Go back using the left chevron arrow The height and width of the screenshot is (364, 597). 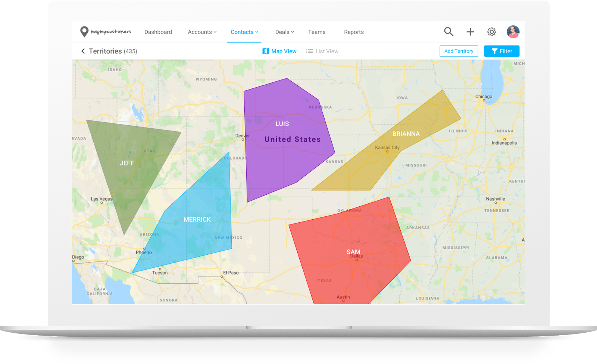click(x=82, y=51)
